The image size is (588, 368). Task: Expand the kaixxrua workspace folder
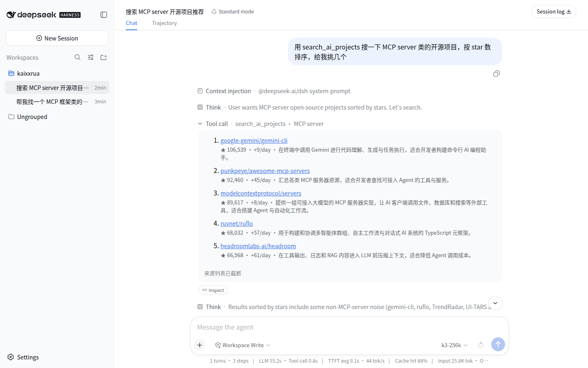[x=57, y=73]
